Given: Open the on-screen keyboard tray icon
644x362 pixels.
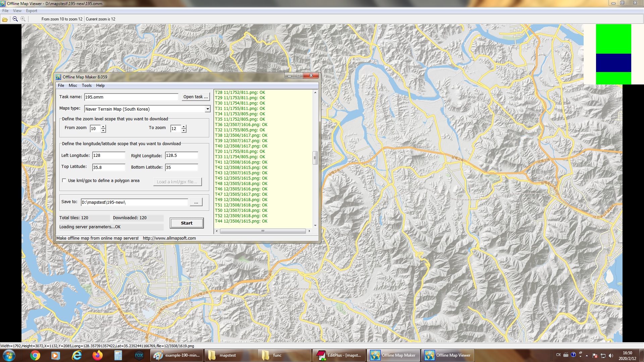Looking at the screenshot, I should tap(566, 355).
